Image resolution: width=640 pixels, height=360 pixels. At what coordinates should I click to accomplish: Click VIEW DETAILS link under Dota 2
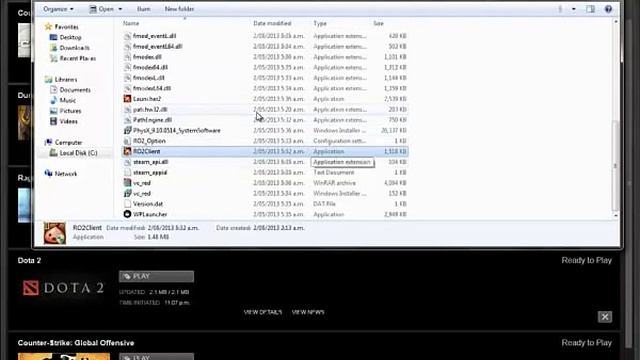[x=263, y=312]
